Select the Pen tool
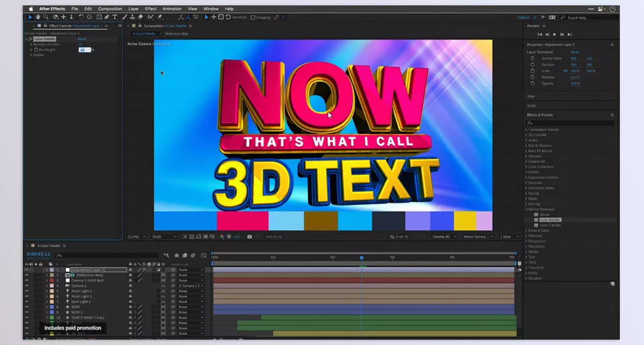This screenshot has width=644, height=345. point(107,17)
